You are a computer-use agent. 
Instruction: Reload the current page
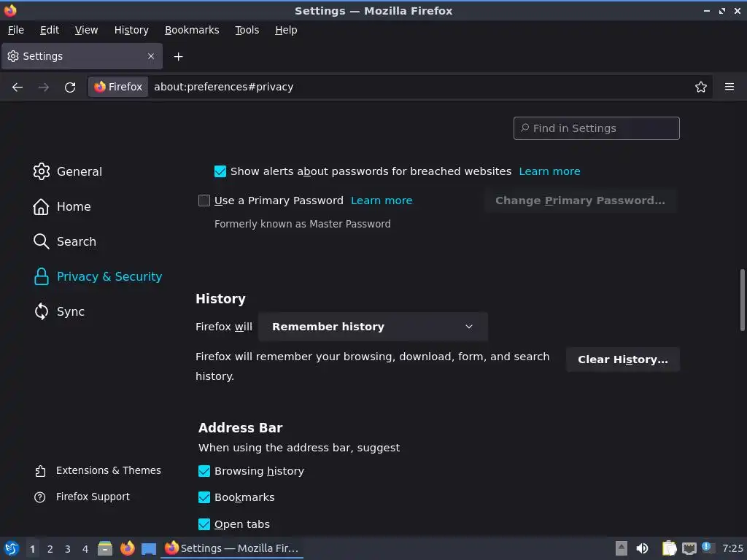coord(70,87)
